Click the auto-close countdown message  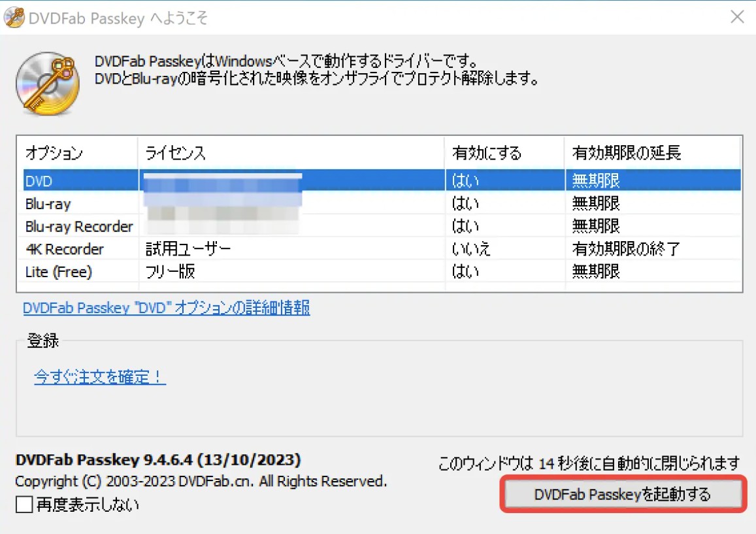point(589,463)
